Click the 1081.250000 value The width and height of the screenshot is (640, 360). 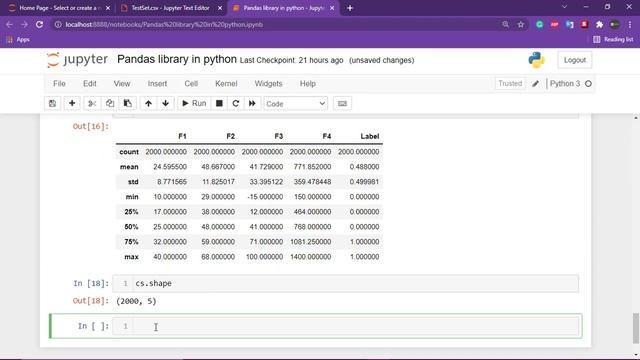tap(311, 242)
